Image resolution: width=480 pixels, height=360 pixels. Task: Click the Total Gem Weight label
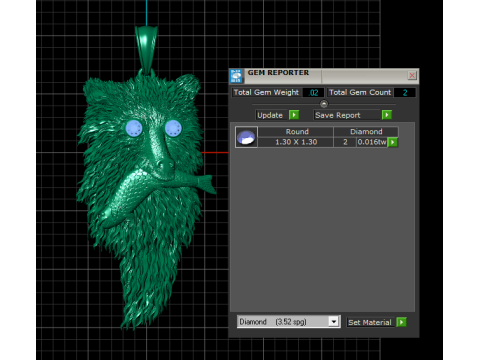(266, 92)
